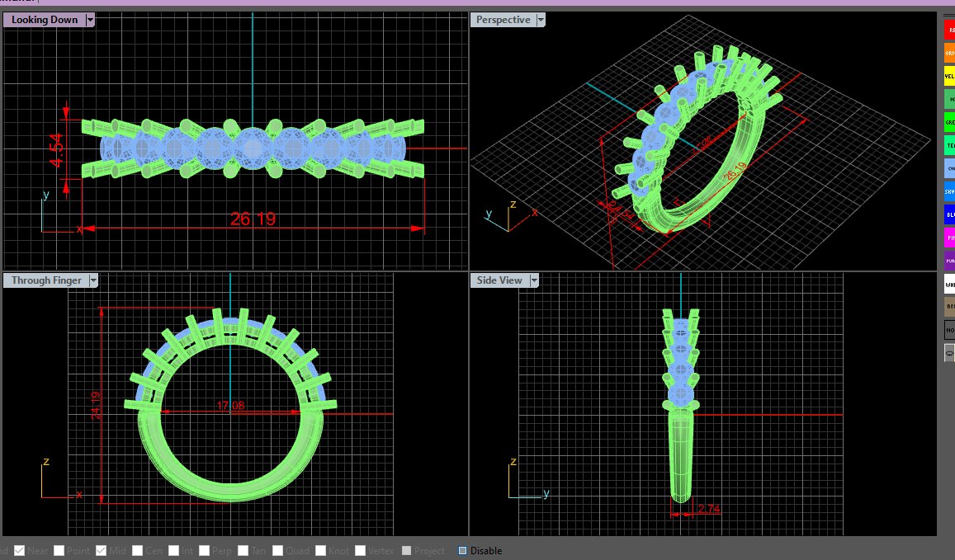This screenshot has height=560, width=955.
Task: Select the White color swatch
Action: (949, 284)
